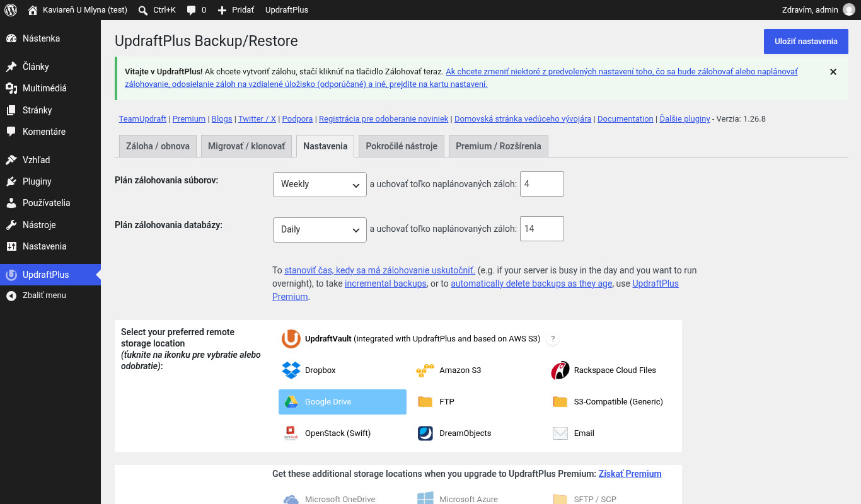This screenshot has width=861, height=504.
Task: Open the Weekly files backup schedule dropdown
Action: click(x=320, y=185)
